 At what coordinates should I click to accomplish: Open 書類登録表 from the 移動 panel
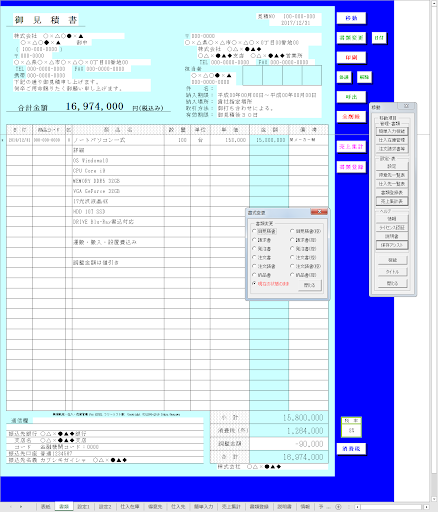tap(392, 192)
